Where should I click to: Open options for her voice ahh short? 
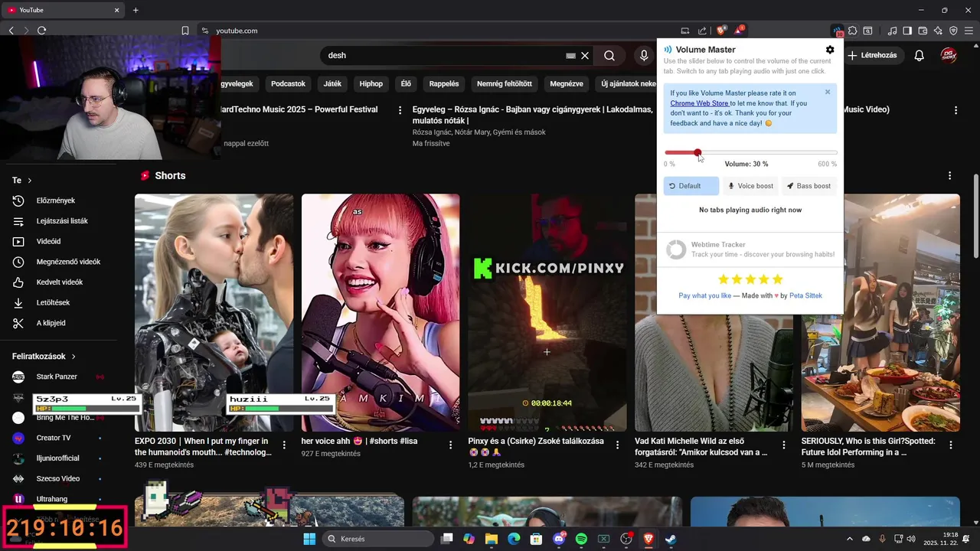451,445
